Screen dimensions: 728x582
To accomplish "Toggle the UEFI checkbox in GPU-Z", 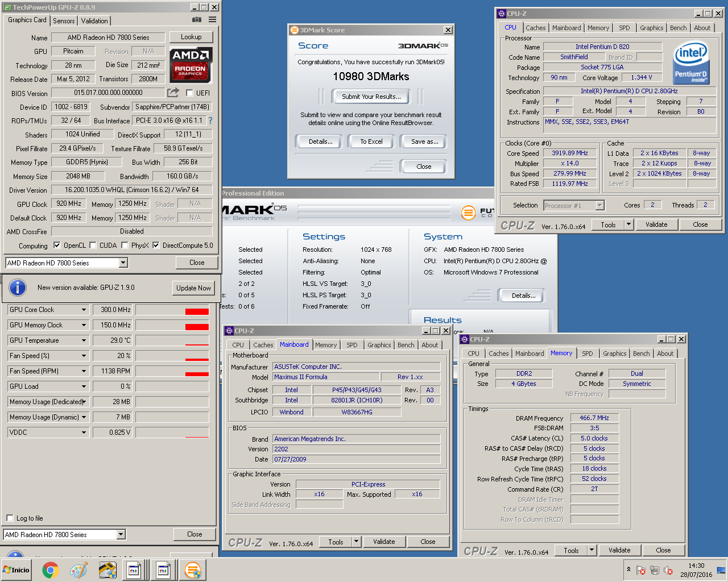I will click(x=189, y=93).
